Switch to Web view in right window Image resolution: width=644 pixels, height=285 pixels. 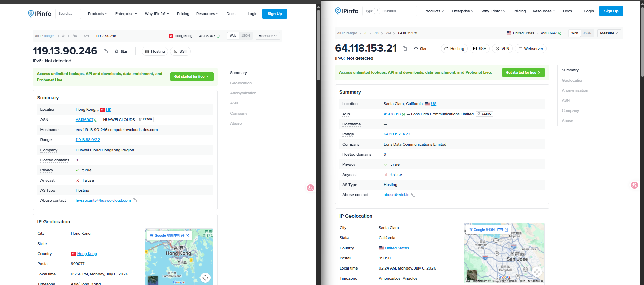point(575,33)
